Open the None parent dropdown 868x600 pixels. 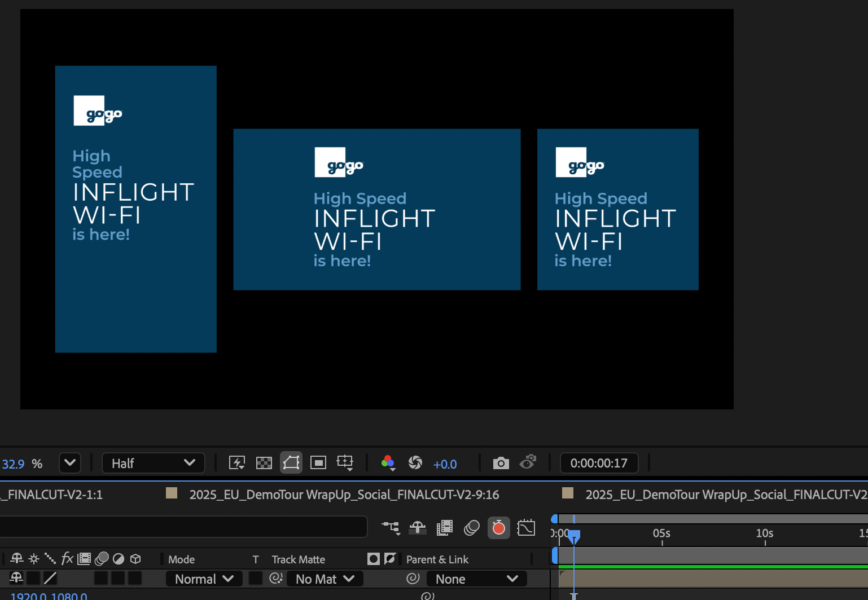click(477, 579)
